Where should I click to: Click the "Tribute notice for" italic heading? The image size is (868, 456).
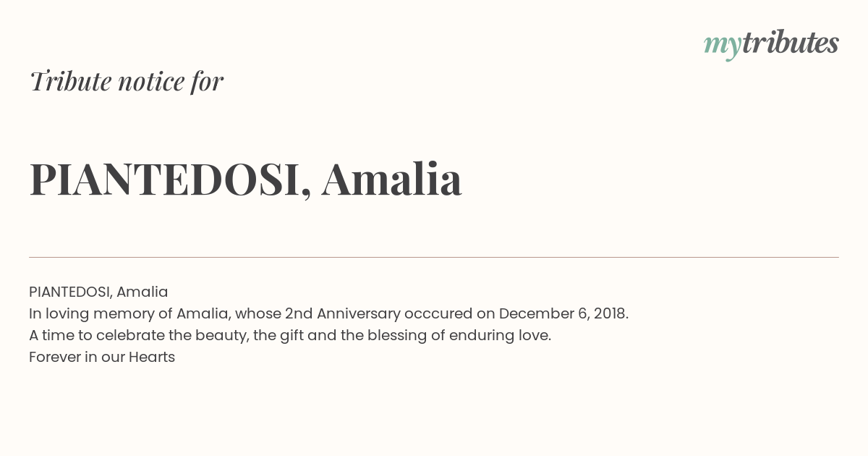click(127, 81)
